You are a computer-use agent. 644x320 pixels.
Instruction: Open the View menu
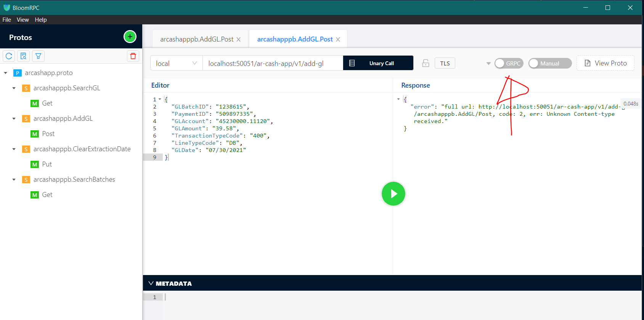click(22, 20)
